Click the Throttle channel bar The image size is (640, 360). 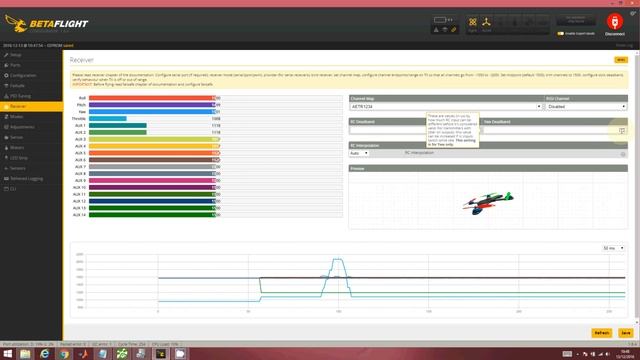pyautogui.click(x=216, y=119)
